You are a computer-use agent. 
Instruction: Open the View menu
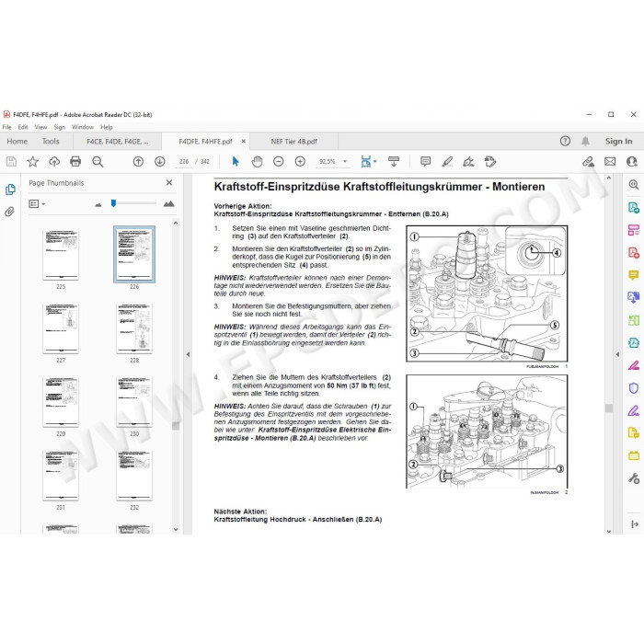point(40,127)
